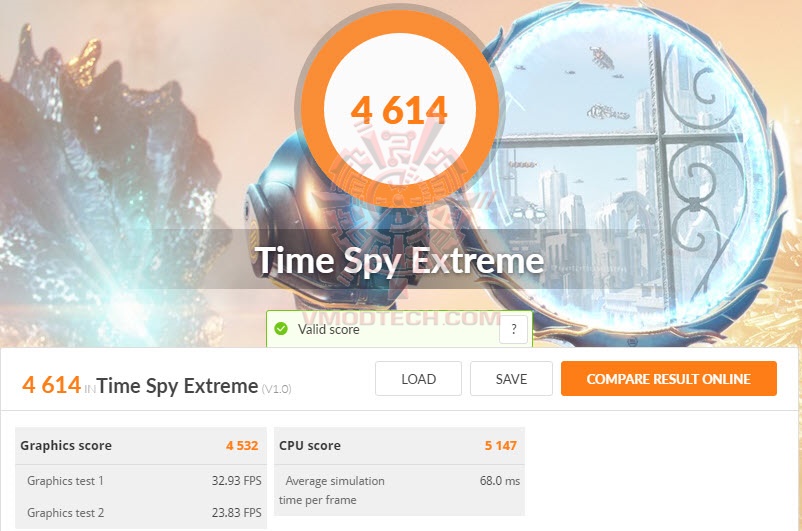
Task: Click the orange 4 614 heading beside LOAD
Action: click(52, 385)
